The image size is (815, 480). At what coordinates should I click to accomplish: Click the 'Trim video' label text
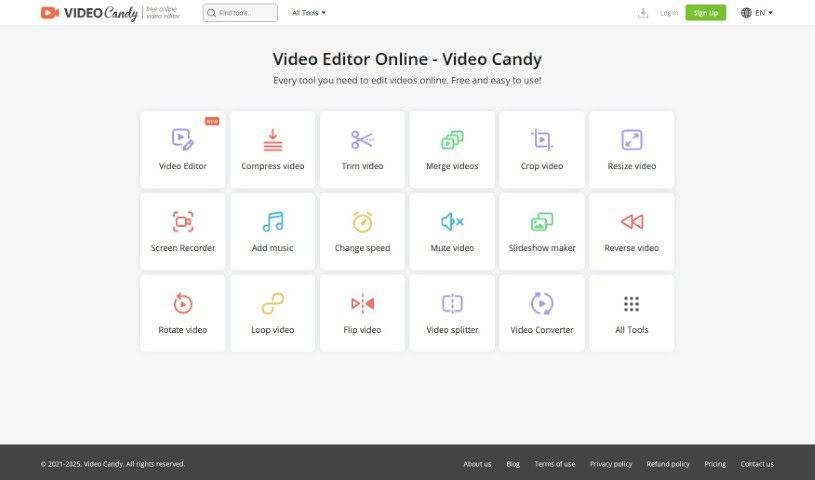[x=362, y=166]
